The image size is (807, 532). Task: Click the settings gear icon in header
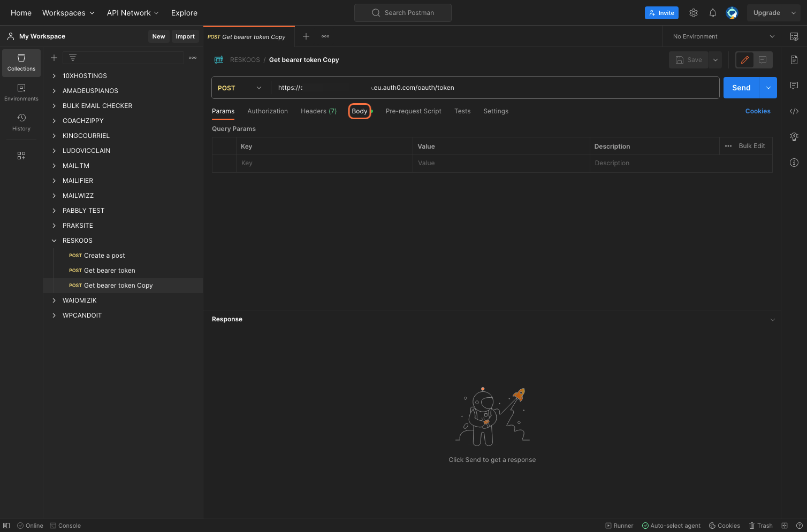click(694, 13)
